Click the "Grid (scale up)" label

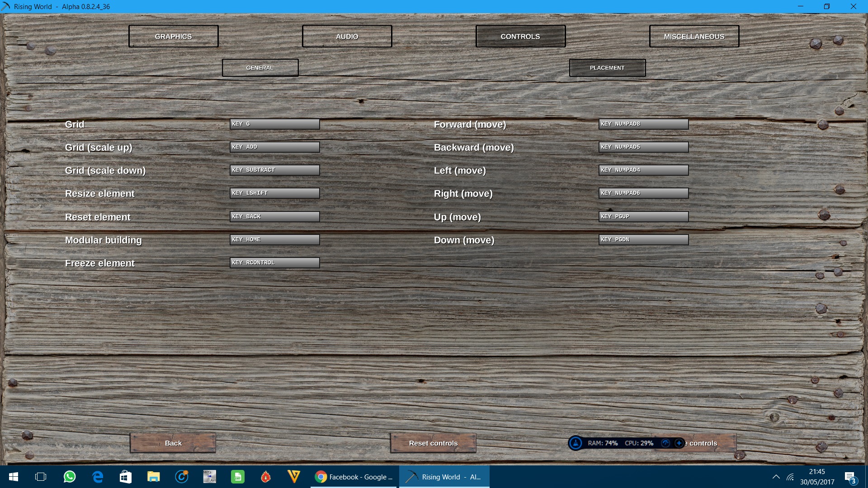[x=99, y=148]
